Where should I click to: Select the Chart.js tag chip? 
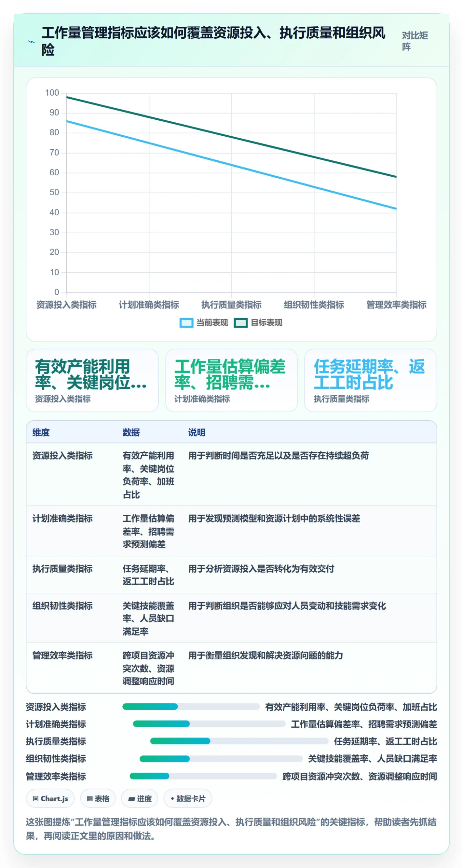point(50,798)
